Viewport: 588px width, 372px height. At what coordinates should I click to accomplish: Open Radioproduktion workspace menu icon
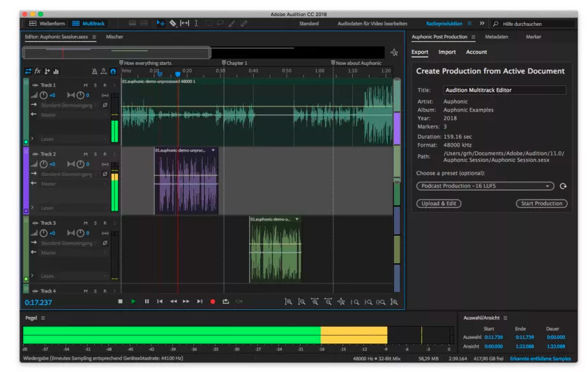(x=469, y=23)
